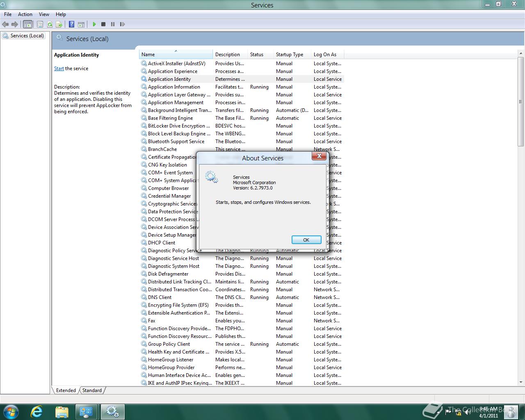Sort by the Startup Type column header
Image resolution: width=525 pixels, height=420 pixels.
tap(292, 54)
